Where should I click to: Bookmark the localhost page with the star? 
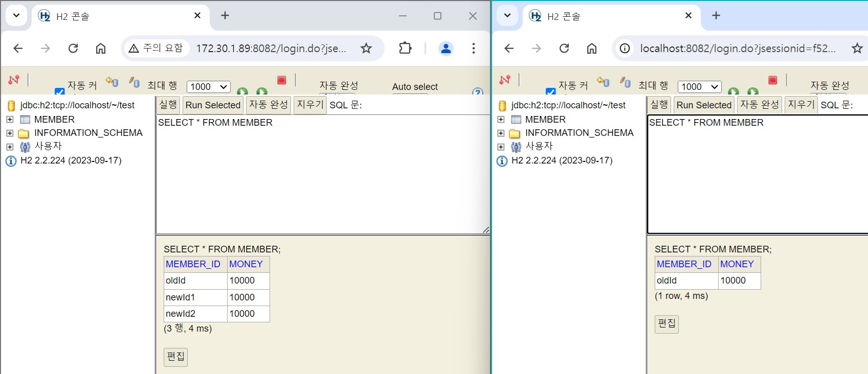tap(857, 48)
